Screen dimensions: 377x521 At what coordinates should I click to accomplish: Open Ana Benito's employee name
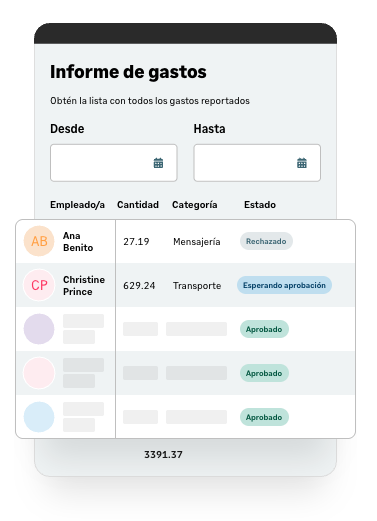[x=78, y=241]
